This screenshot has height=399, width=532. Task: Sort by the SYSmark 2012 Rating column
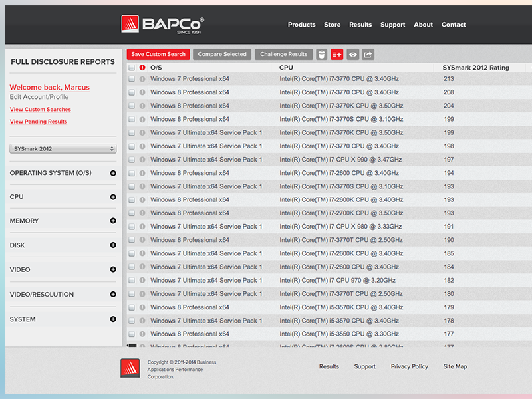475,68
